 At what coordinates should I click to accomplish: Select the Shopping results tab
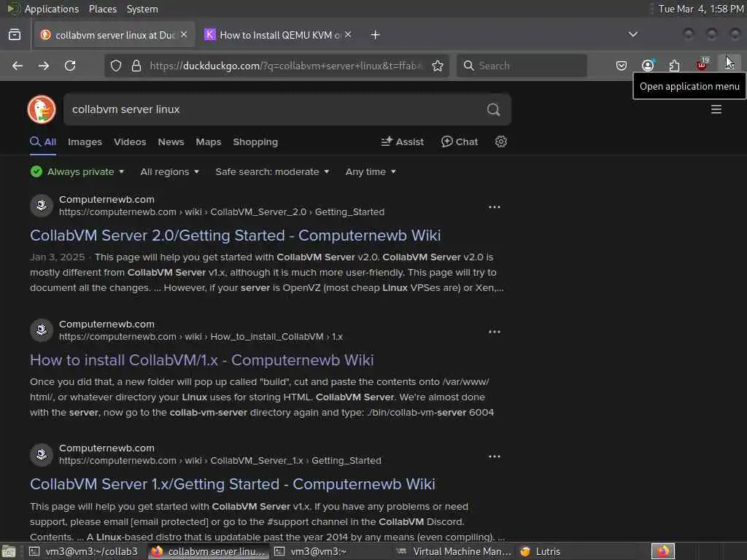click(255, 142)
